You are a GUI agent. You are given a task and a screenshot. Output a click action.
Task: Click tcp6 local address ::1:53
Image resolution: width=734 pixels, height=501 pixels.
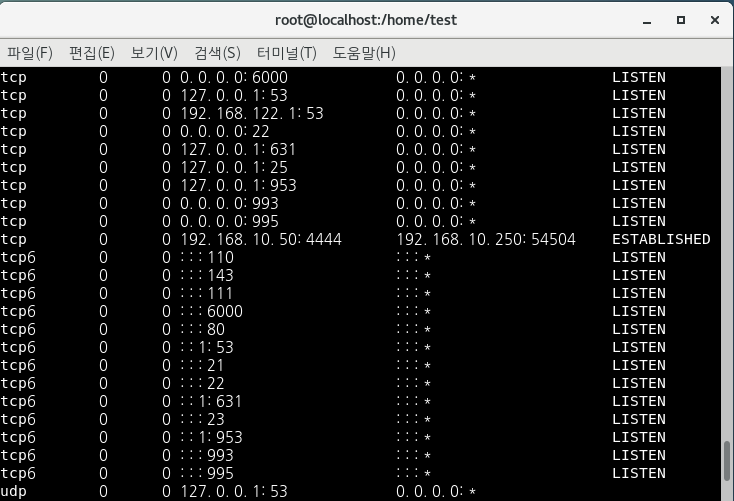point(207,347)
